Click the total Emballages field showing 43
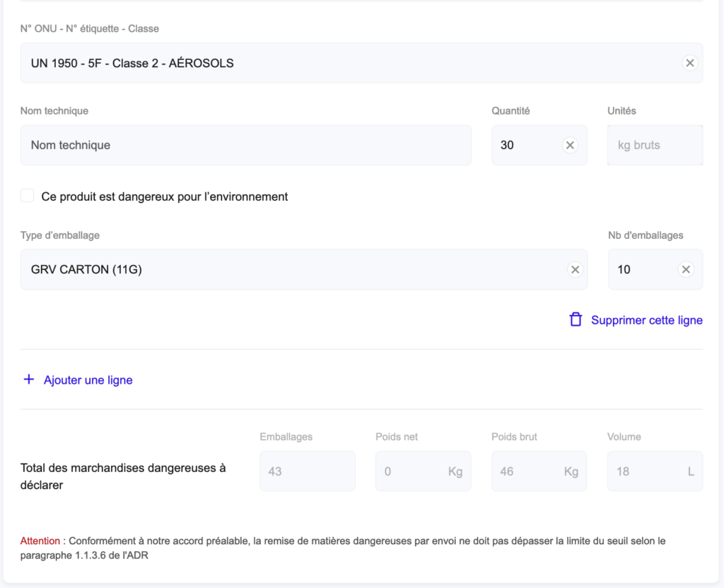 coord(307,471)
